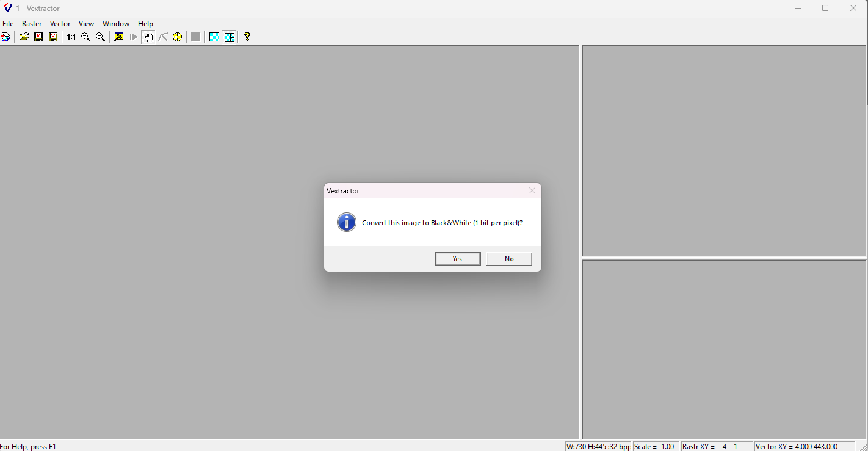Switch to split multi-pane view icon

click(x=230, y=37)
